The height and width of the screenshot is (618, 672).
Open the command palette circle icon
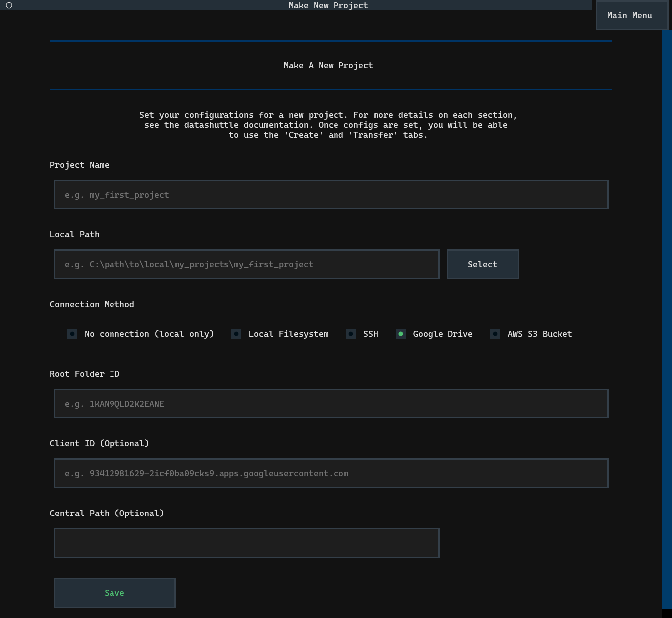pos(9,5)
